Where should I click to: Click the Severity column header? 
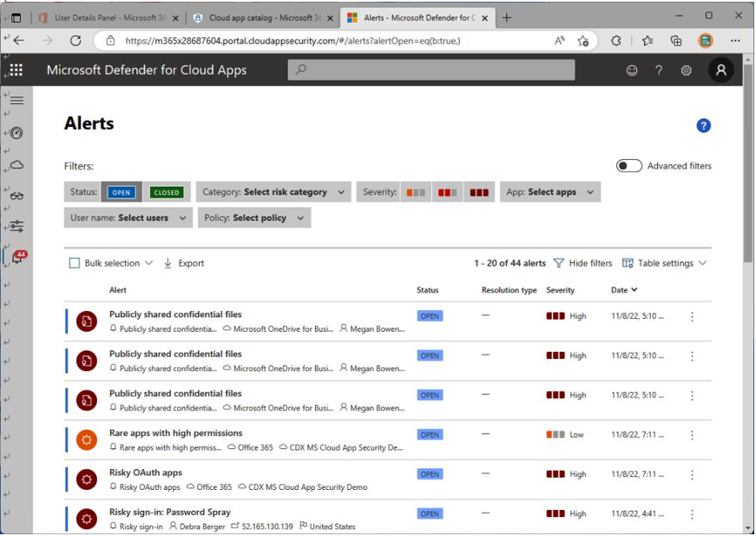pos(560,290)
